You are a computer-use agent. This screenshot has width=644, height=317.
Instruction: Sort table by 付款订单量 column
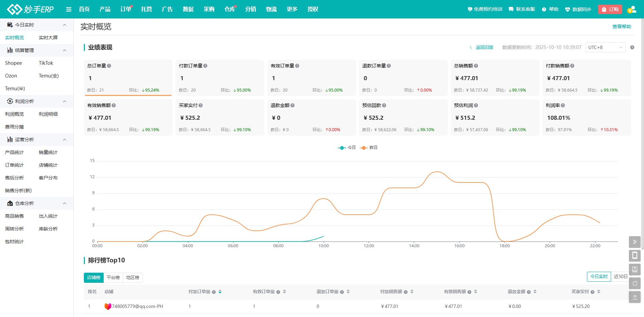click(x=220, y=292)
